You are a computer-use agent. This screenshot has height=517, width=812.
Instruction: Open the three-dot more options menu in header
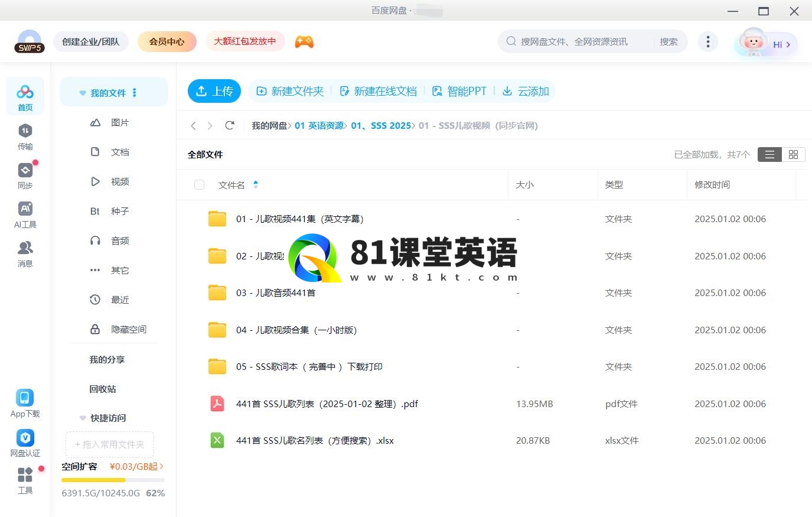[707, 41]
